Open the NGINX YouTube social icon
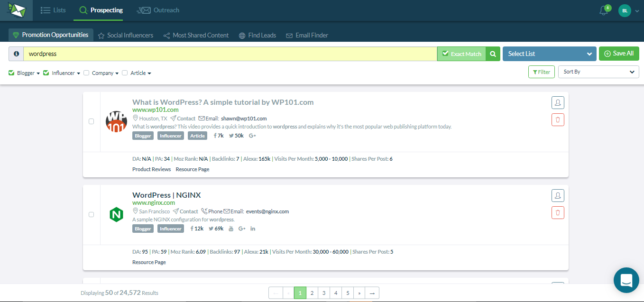The image size is (644, 302). 231,229
